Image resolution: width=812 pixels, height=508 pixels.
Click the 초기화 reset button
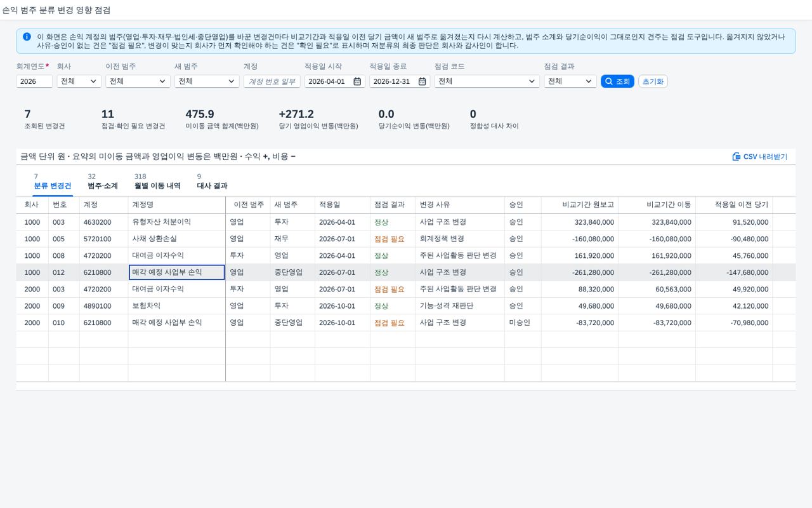653,81
